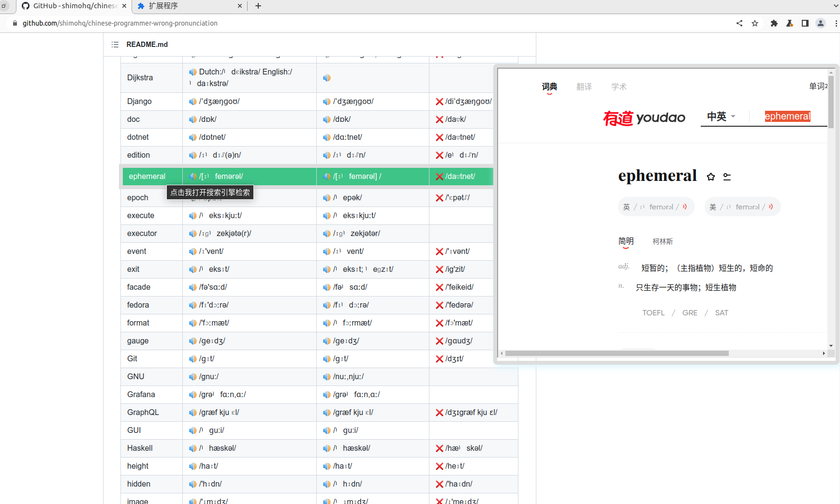This screenshot has width=840, height=504.
Task: Open README outline list icon
Action: (x=115, y=44)
